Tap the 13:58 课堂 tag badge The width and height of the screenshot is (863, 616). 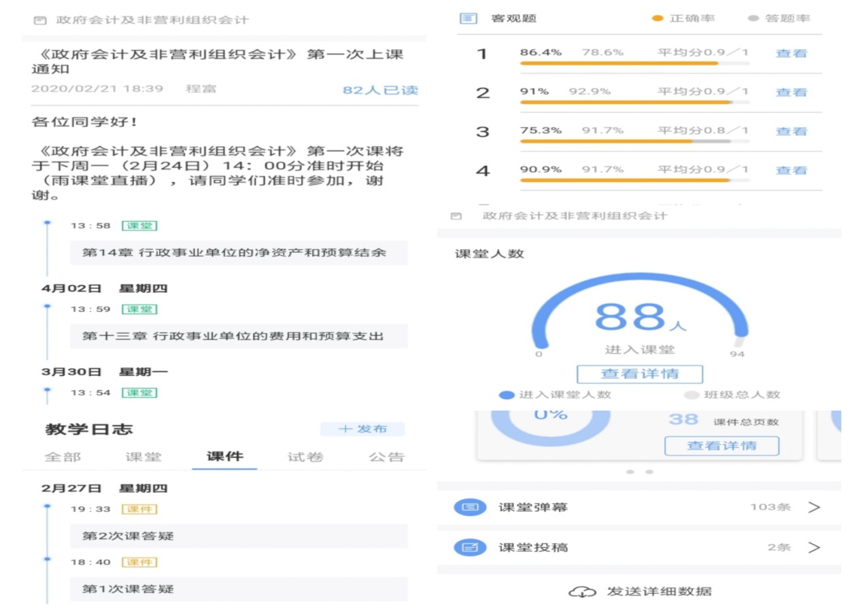click(139, 226)
